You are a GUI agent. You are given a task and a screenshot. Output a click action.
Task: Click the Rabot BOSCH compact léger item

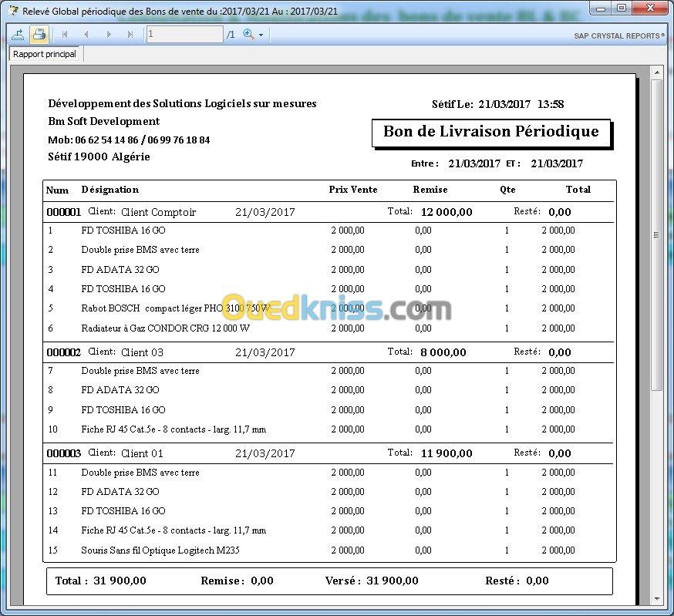coord(176,308)
